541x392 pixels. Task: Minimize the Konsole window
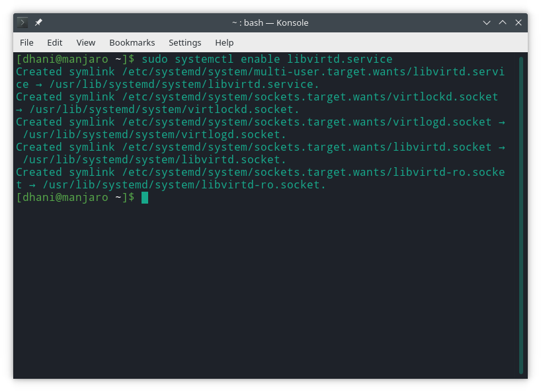point(487,22)
